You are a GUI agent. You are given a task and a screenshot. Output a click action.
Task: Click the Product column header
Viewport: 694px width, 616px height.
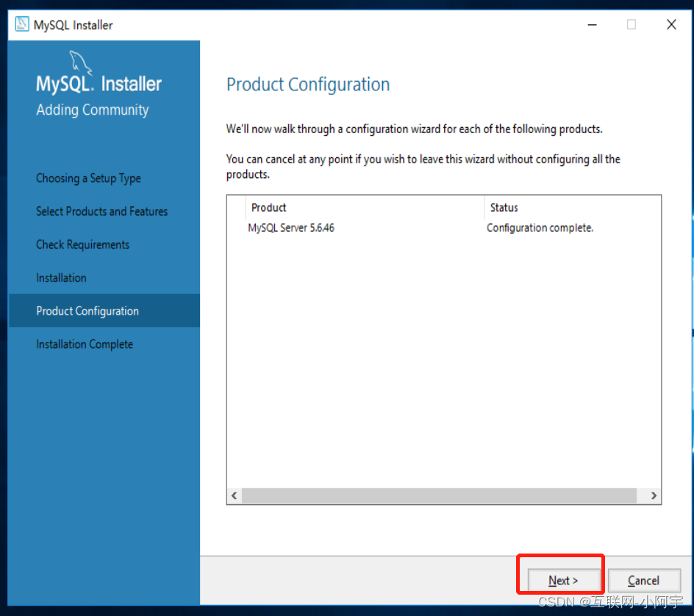point(268,207)
